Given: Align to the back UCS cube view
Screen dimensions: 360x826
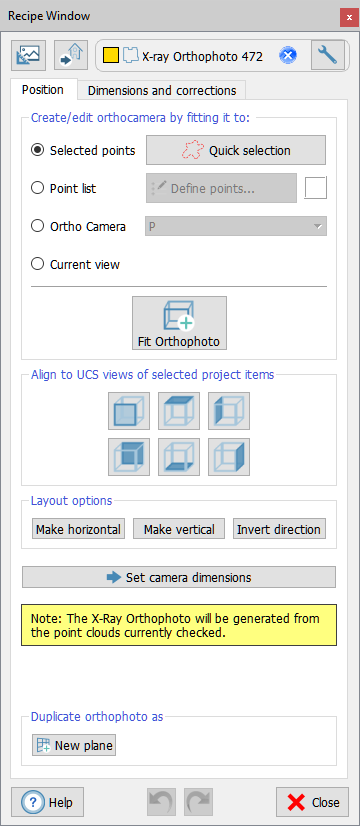Looking at the screenshot, I should pyautogui.click(x=129, y=457).
